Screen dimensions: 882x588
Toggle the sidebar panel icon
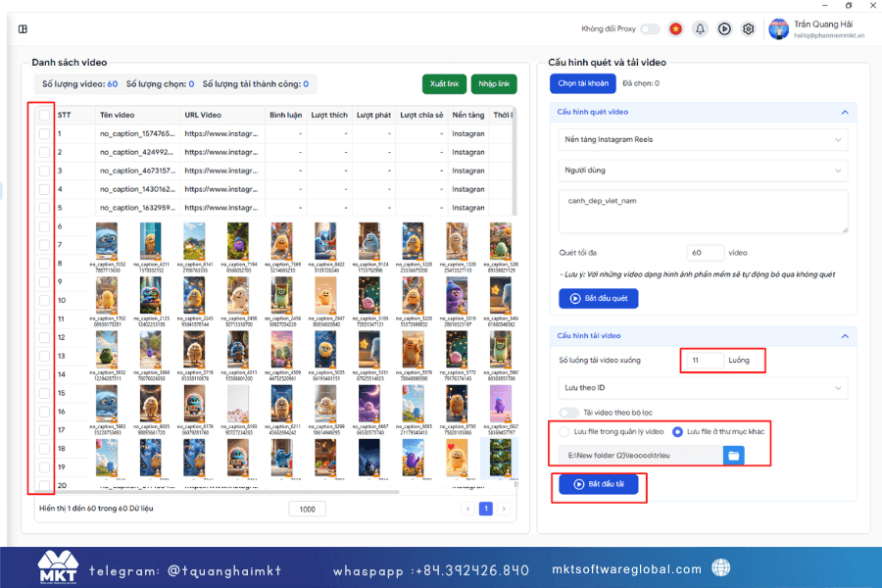pos(24,28)
